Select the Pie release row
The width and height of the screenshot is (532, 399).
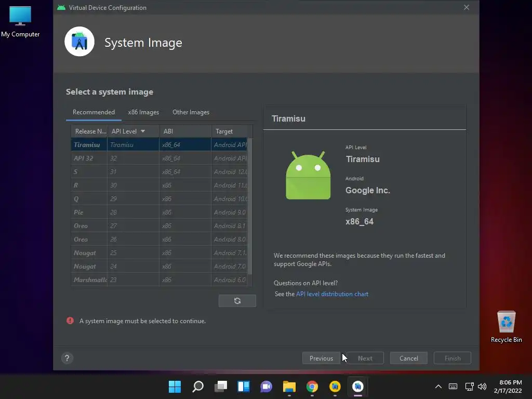[x=159, y=212]
